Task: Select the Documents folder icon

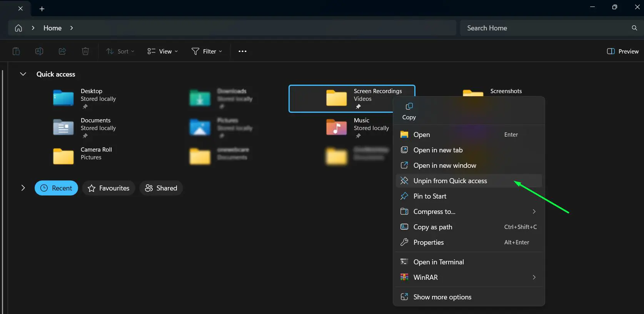Action: pyautogui.click(x=63, y=127)
